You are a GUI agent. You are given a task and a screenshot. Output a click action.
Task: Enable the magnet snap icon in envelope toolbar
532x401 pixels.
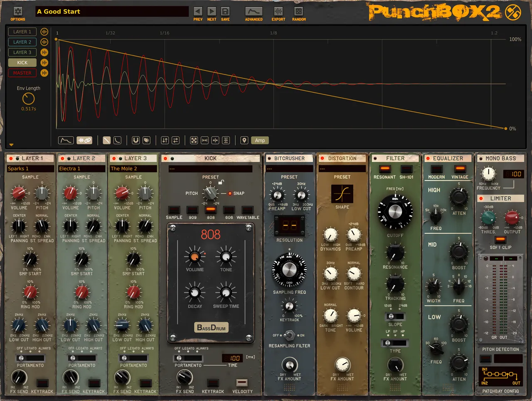[x=136, y=141]
